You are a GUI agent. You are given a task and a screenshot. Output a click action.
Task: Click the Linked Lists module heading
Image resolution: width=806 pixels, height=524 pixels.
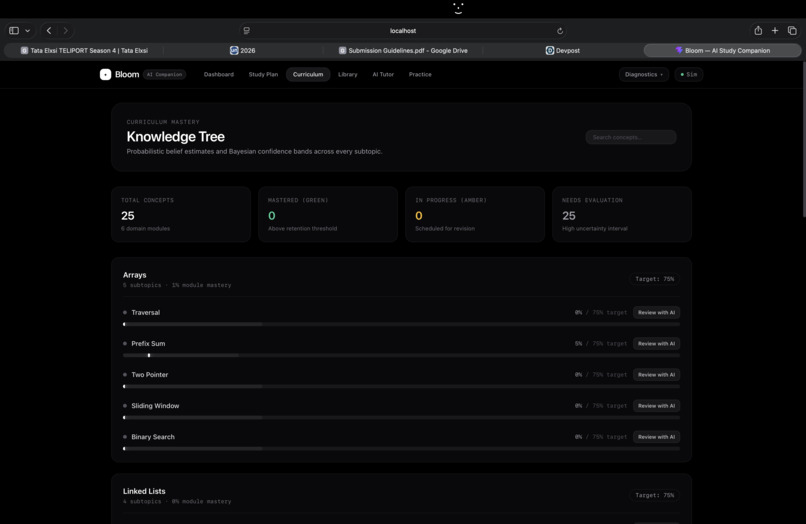pyautogui.click(x=144, y=492)
